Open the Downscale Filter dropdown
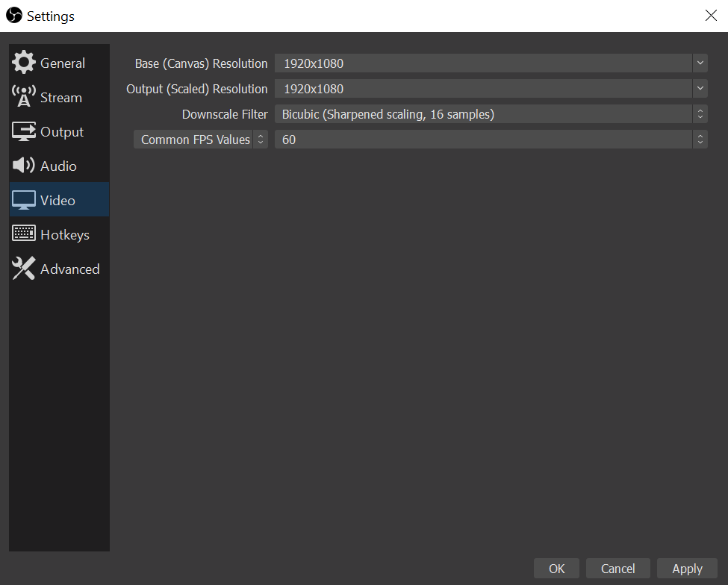The height and width of the screenshot is (585, 728). click(491, 114)
